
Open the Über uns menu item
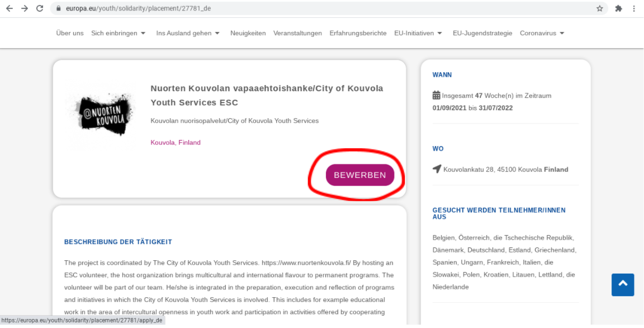(x=70, y=33)
